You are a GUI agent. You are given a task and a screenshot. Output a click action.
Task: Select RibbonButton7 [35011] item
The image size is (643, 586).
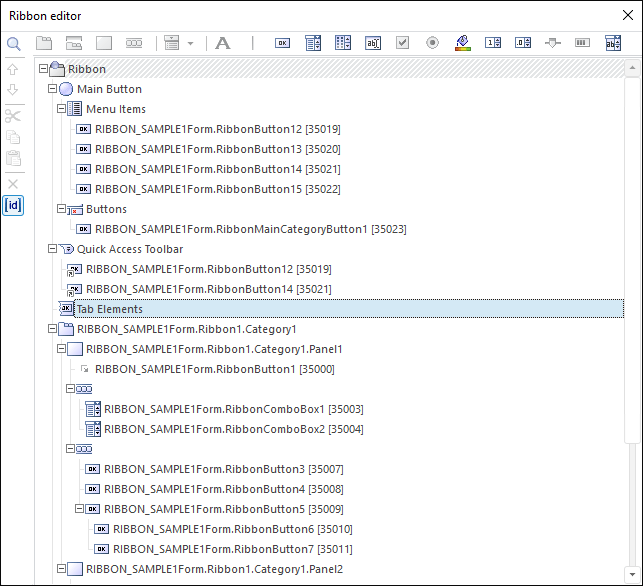pyautogui.click(x=233, y=549)
